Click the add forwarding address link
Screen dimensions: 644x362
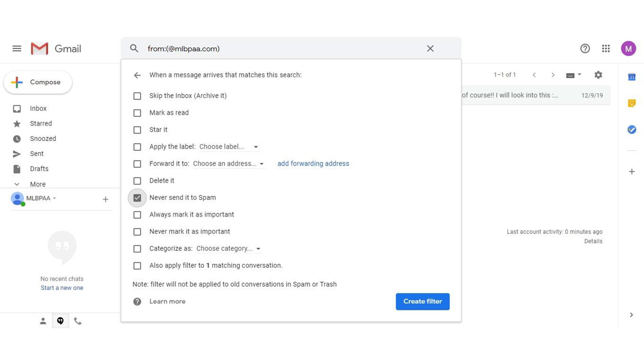(x=313, y=164)
